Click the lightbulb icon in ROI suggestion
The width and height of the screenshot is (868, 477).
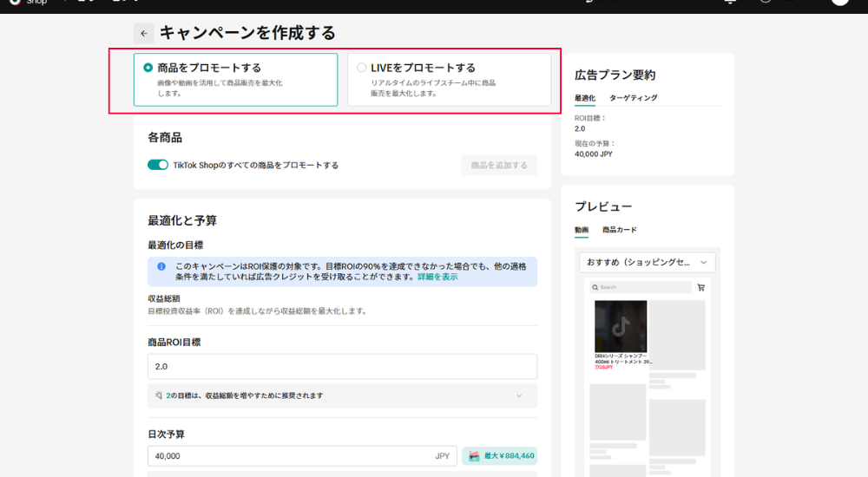point(159,395)
